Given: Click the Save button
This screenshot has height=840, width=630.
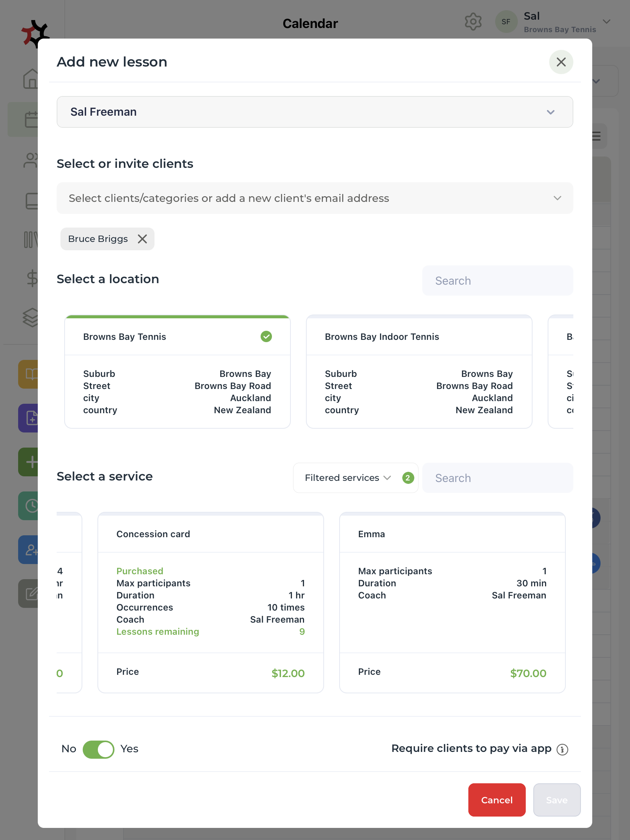Looking at the screenshot, I should pyautogui.click(x=556, y=800).
